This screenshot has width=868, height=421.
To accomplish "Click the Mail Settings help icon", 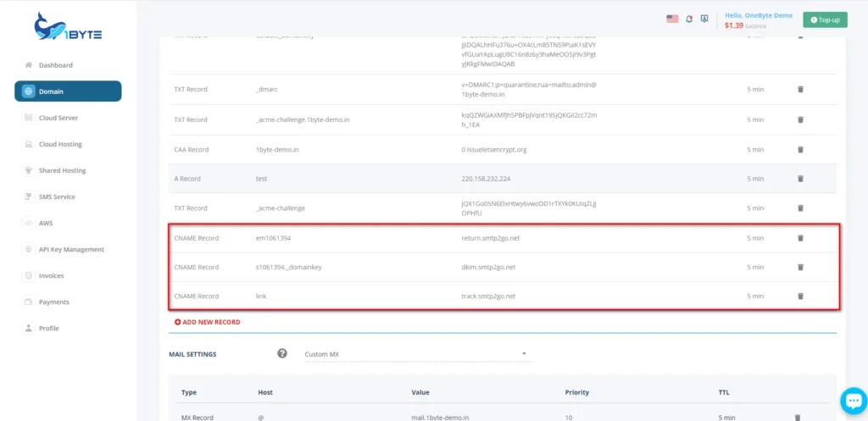I will coord(282,353).
